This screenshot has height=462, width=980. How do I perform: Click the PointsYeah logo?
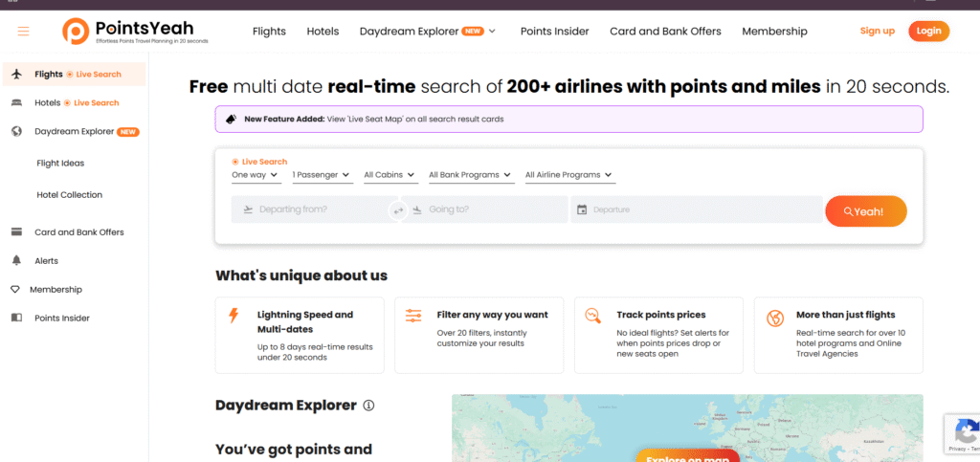click(x=135, y=32)
